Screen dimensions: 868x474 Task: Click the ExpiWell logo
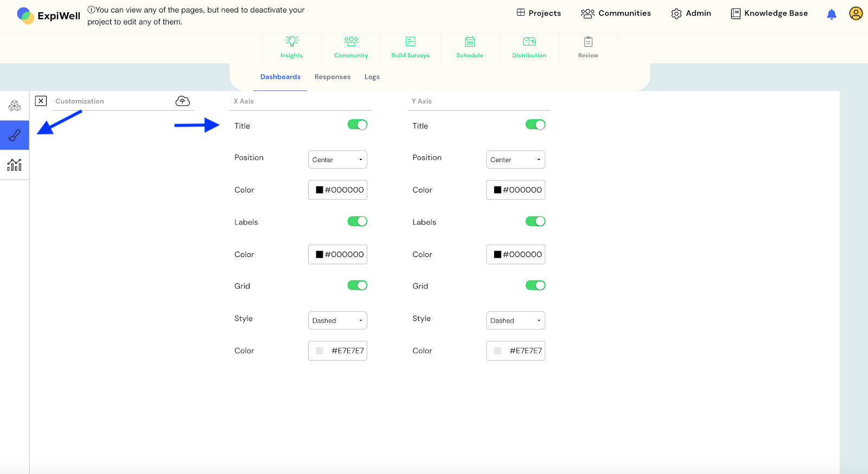(48, 16)
